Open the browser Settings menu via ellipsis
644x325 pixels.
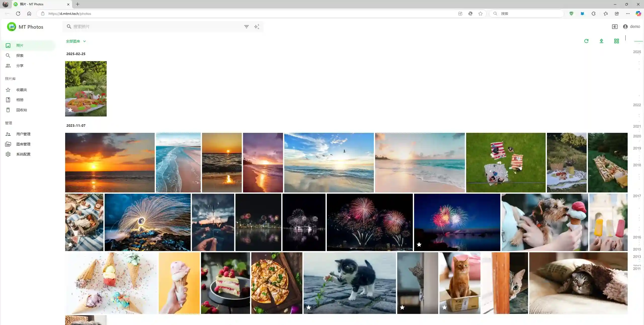[x=628, y=14]
